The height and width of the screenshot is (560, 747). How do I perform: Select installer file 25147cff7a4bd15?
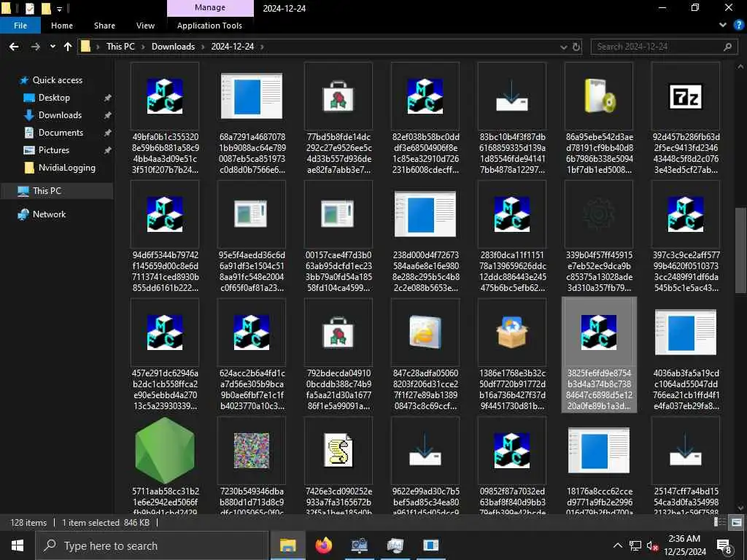click(686, 465)
